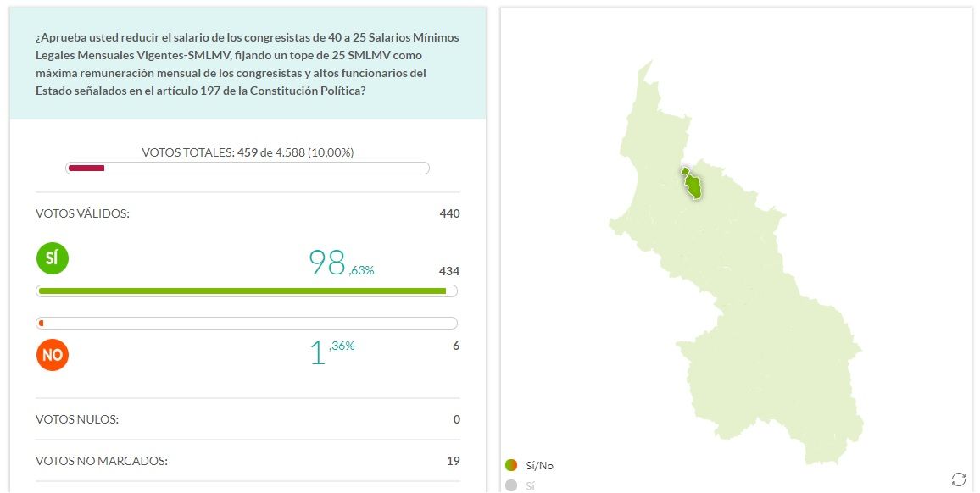Click the greyed Sí legend label

tap(531, 486)
